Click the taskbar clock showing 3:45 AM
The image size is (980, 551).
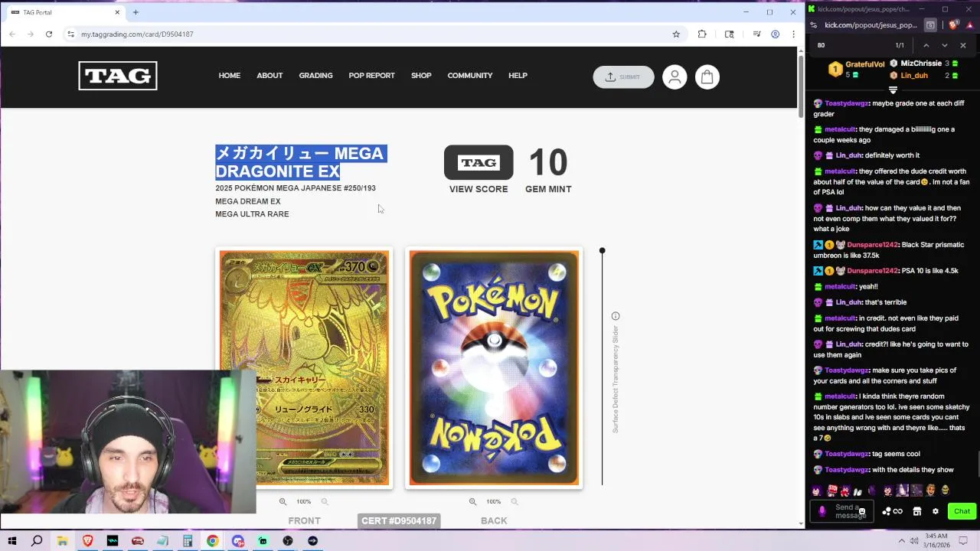pos(936,541)
